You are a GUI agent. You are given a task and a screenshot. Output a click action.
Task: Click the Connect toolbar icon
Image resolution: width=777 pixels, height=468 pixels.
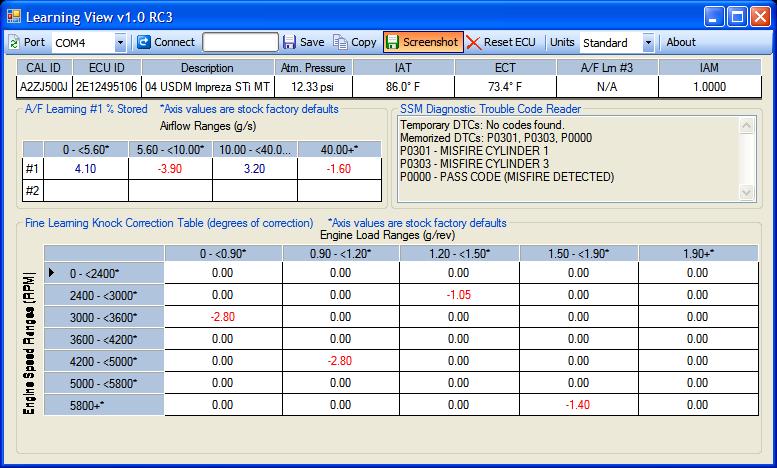[x=144, y=43]
